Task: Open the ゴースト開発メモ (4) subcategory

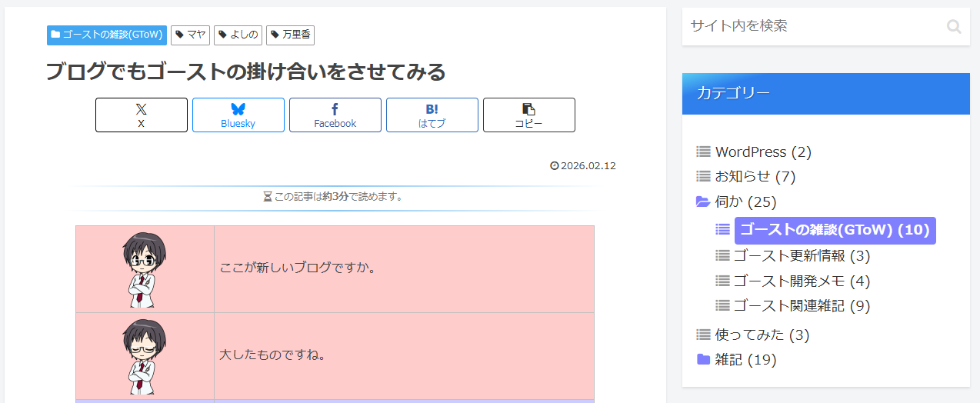Action: click(802, 281)
